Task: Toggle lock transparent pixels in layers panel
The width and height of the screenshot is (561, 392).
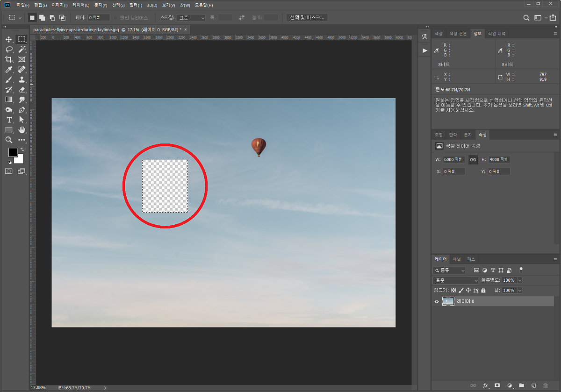Action: point(453,291)
